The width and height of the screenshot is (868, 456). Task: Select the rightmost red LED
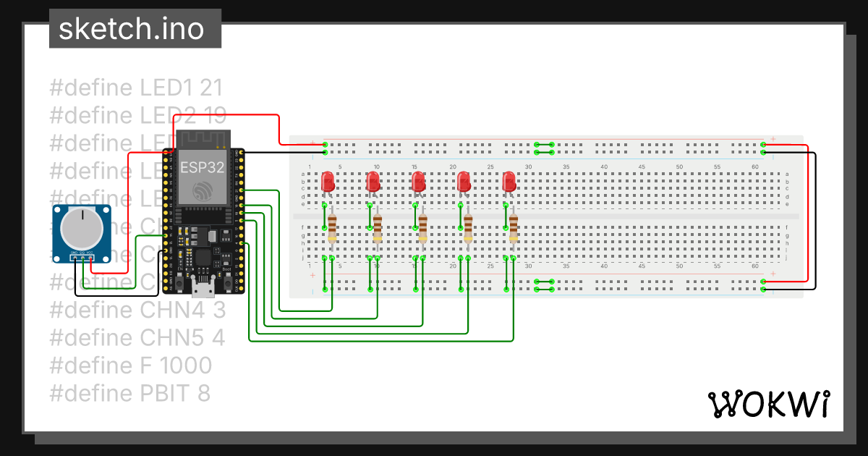tap(509, 181)
